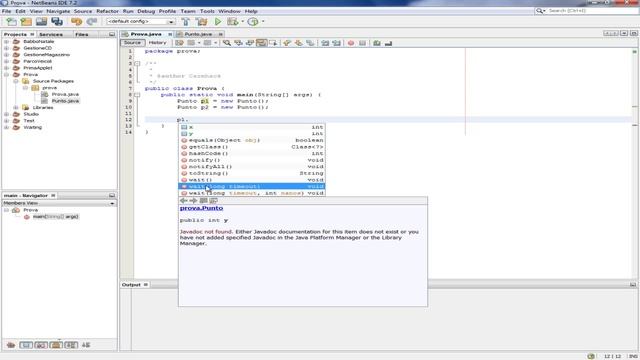Click the Redo toolbar icon

92,22
